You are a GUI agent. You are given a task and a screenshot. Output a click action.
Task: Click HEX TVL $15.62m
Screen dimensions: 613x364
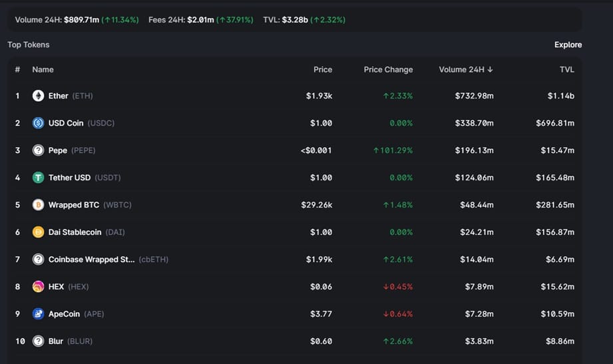558,287
